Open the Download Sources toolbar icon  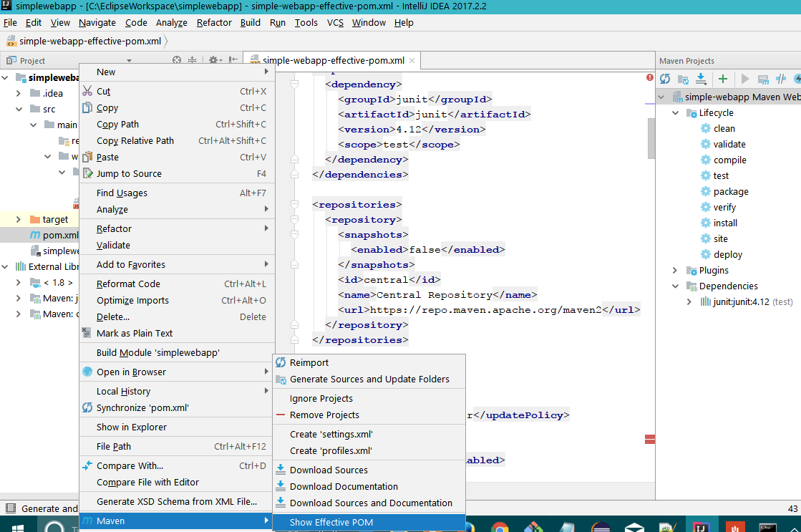pos(700,79)
